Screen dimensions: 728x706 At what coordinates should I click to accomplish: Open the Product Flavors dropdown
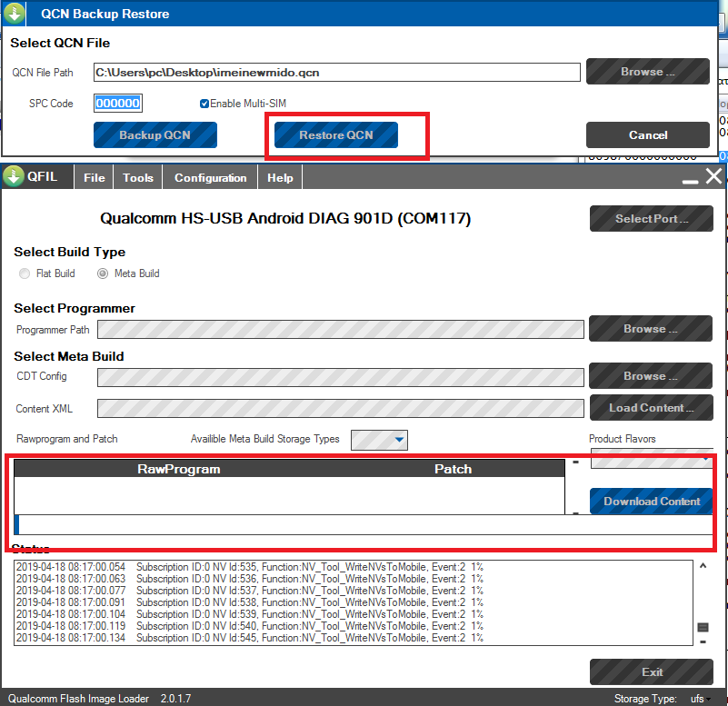point(705,461)
